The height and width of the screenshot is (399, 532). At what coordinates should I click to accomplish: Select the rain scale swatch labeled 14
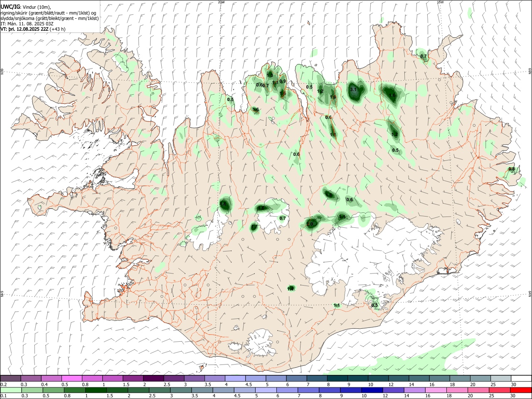(414, 390)
